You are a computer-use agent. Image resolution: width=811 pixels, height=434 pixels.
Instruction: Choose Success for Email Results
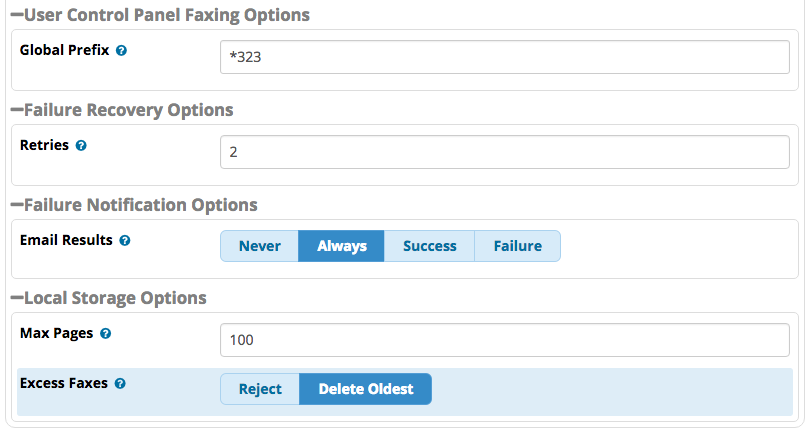(x=429, y=246)
